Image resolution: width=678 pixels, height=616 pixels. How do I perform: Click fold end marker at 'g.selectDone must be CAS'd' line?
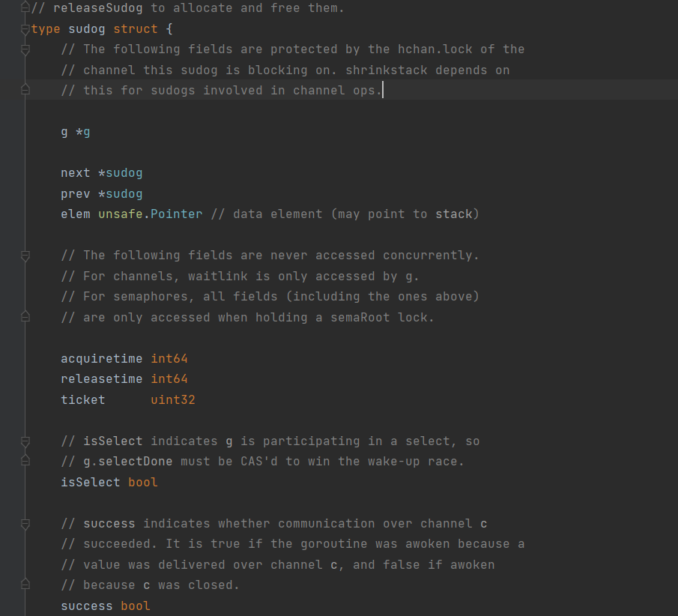[25, 461]
